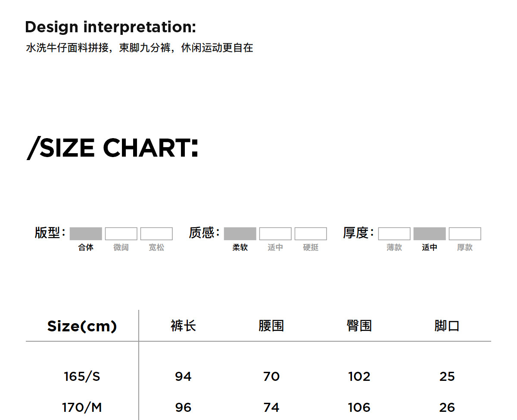Click the filled 合体 fit box
The height and width of the screenshot is (420, 517).
pyautogui.click(x=86, y=234)
